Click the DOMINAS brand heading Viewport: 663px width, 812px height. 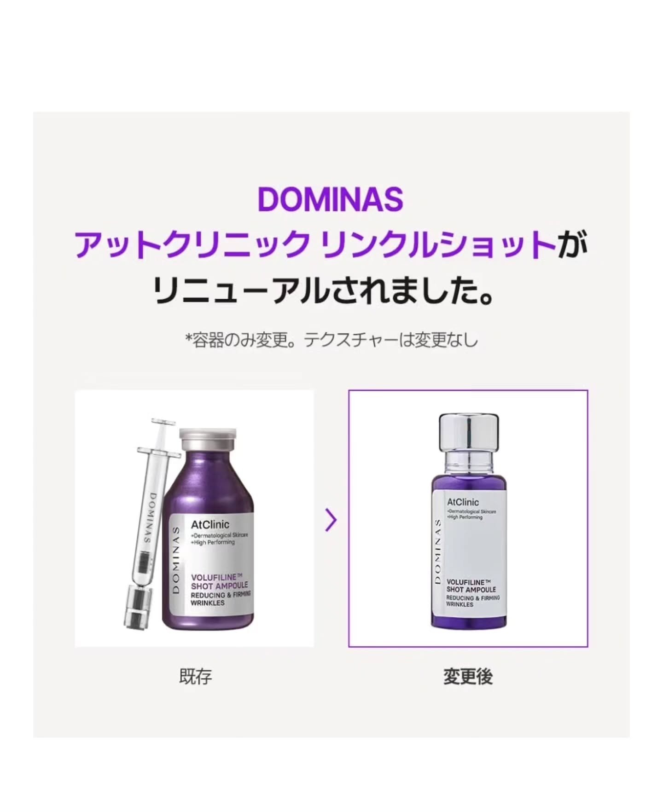[x=331, y=199]
